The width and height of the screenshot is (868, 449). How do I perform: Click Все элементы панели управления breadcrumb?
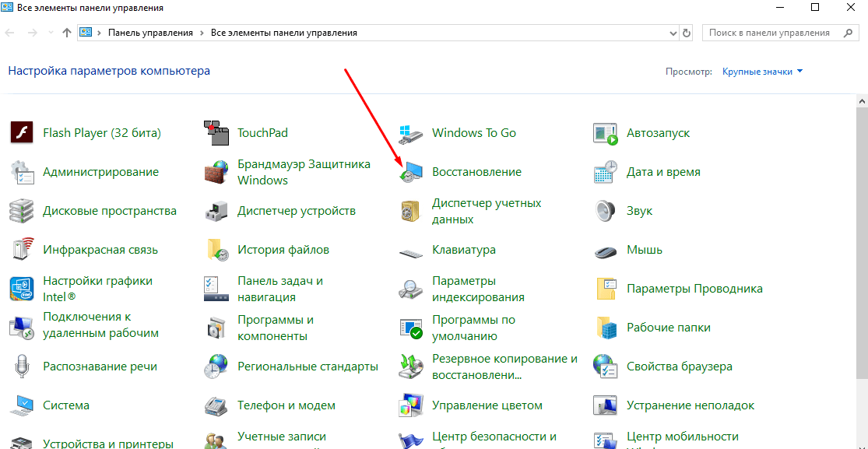click(284, 33)
